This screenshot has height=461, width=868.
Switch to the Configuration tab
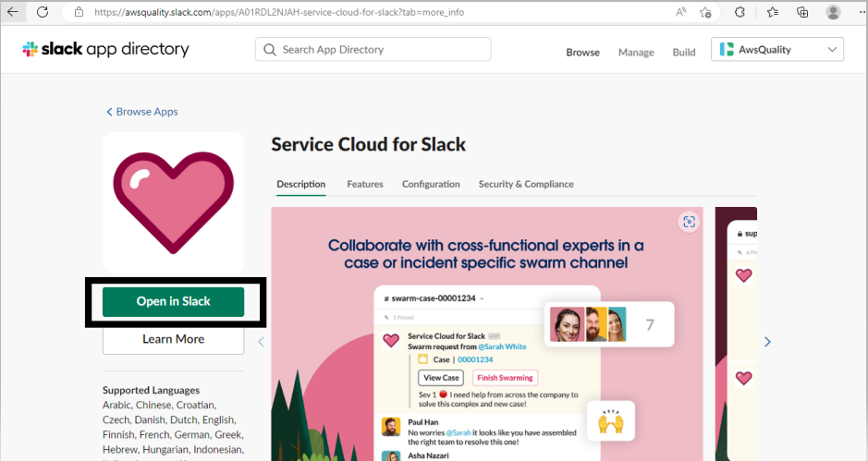pos(431,184)
